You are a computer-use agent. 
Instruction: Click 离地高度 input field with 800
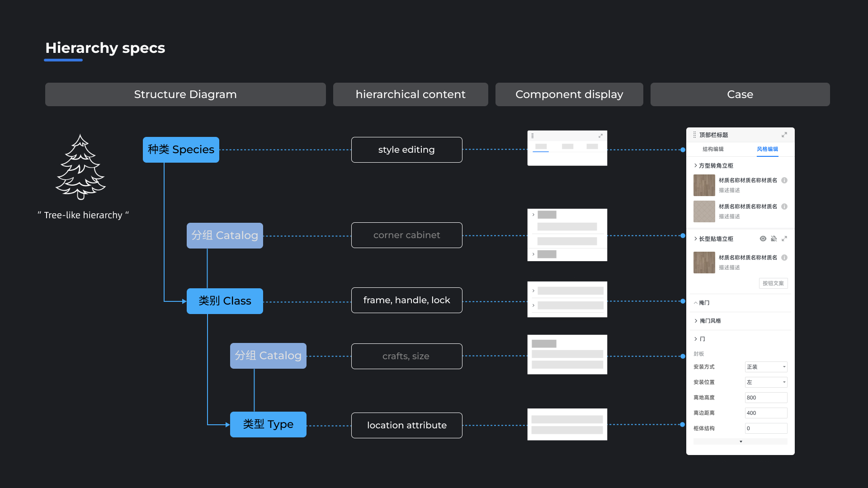[x=766, y=398]
